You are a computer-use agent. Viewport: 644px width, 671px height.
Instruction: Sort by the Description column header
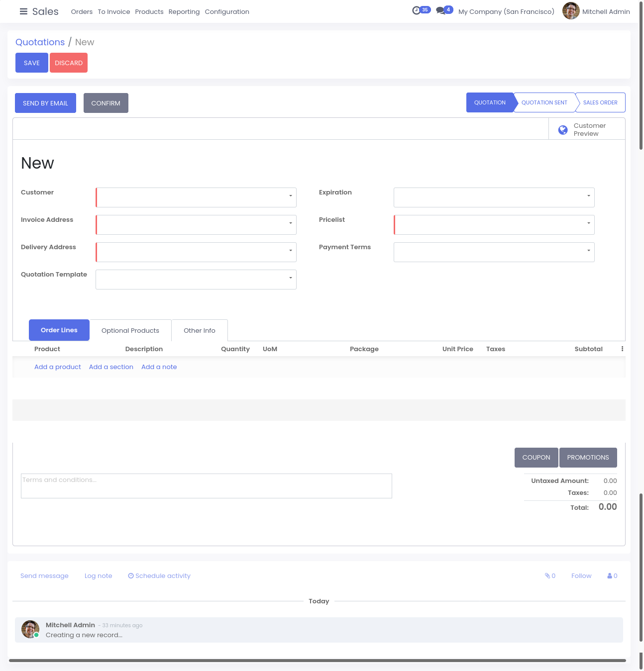[144, 349]
